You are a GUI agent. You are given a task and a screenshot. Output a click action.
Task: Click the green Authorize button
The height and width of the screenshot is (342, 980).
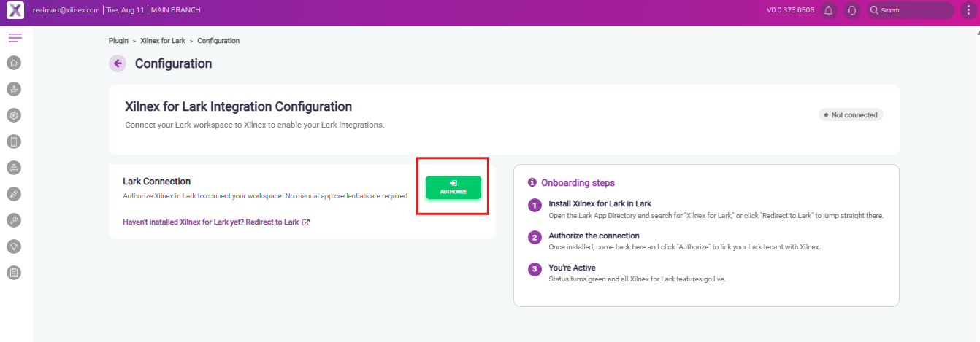tap(453, 187)
